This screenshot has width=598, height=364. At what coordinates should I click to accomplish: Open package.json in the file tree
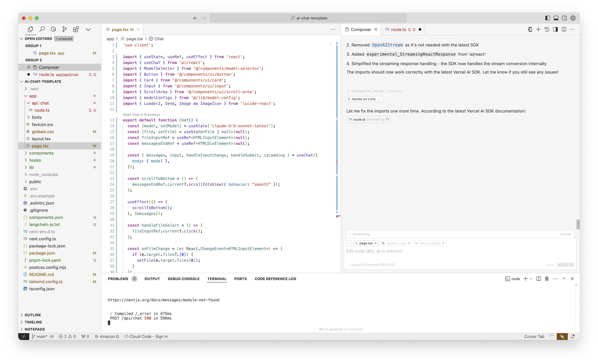point(42,253)
